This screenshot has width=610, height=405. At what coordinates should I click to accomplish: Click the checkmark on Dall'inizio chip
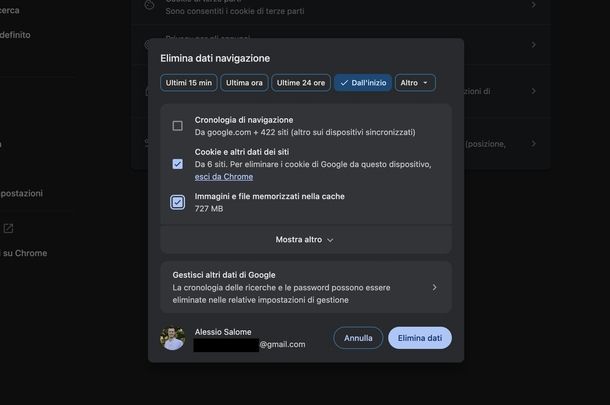tap(344, 83)
